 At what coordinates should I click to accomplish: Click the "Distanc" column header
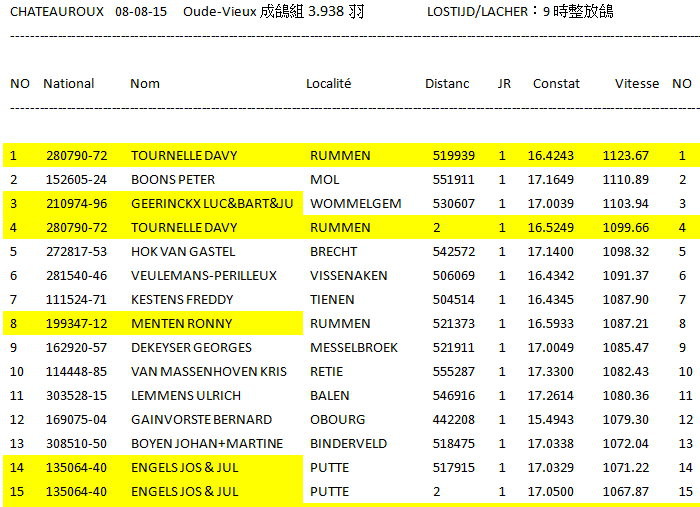click(x=447, y=84)
